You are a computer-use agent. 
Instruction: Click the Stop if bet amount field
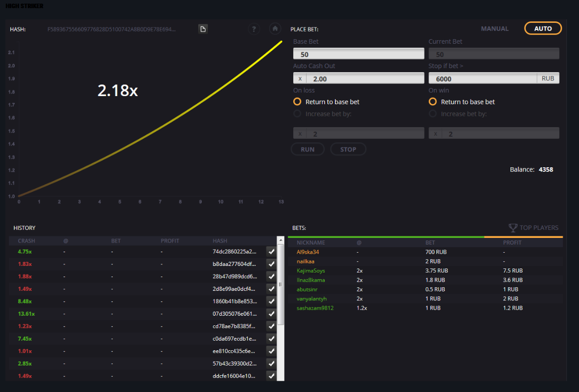482,78
